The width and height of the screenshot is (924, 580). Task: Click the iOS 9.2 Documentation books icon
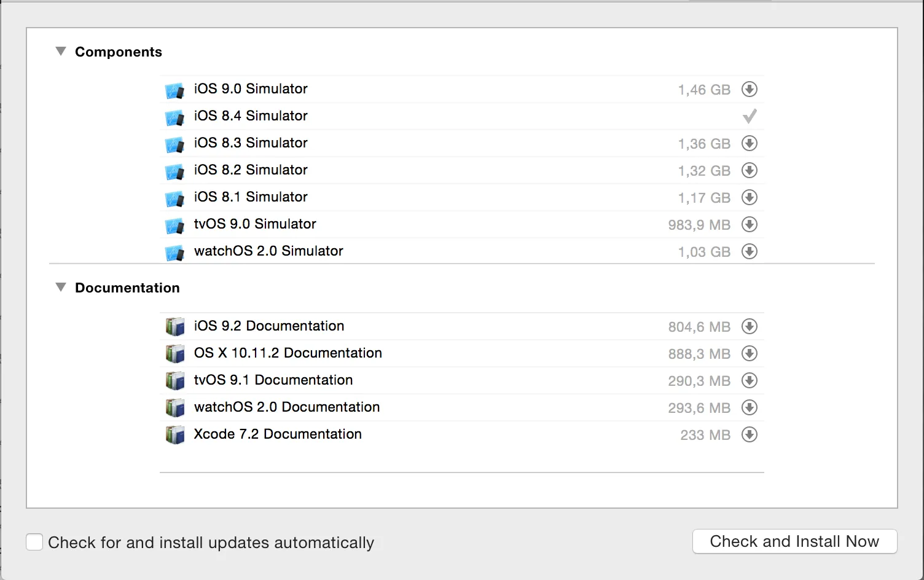(175, 326)
